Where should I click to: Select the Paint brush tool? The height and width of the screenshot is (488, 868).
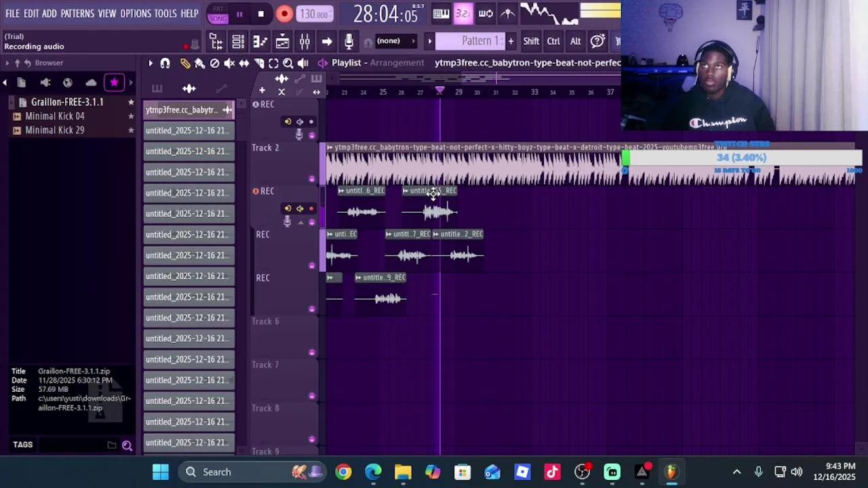pyautogui.click(x=199, y=63)
